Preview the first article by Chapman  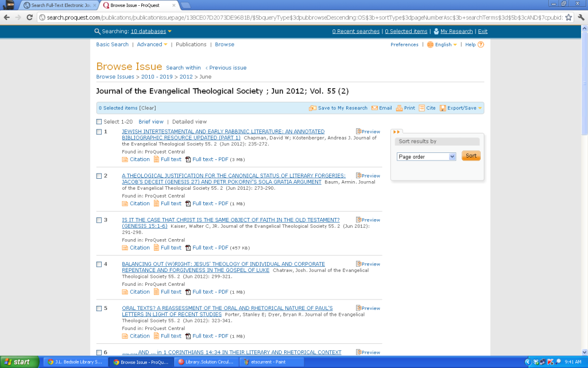[x=368, y=131]
